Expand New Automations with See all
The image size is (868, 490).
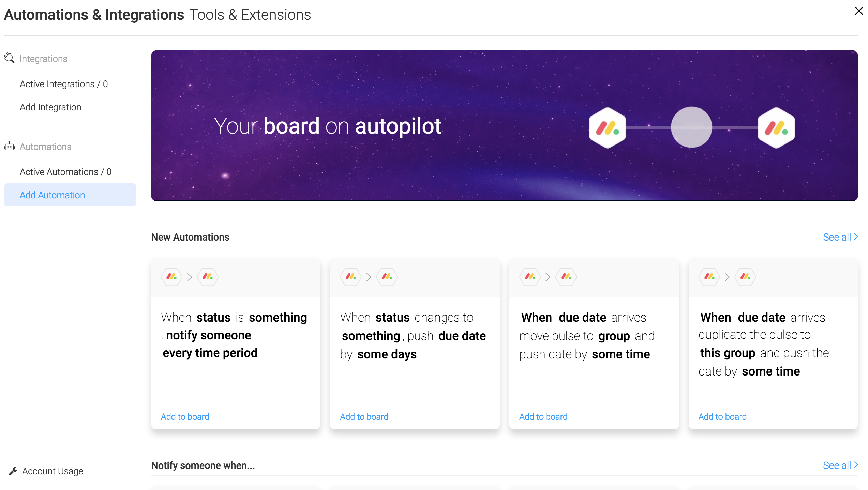[x=840, y=237]
